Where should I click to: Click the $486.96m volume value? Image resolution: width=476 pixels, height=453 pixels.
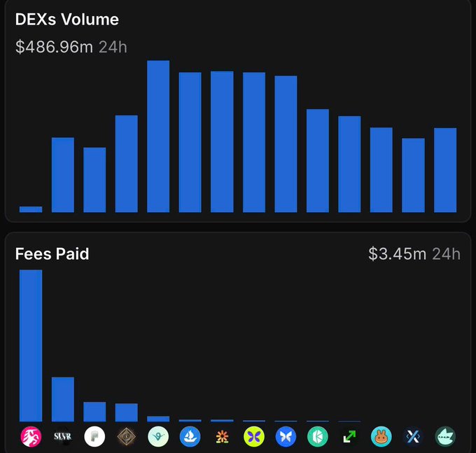54,47
